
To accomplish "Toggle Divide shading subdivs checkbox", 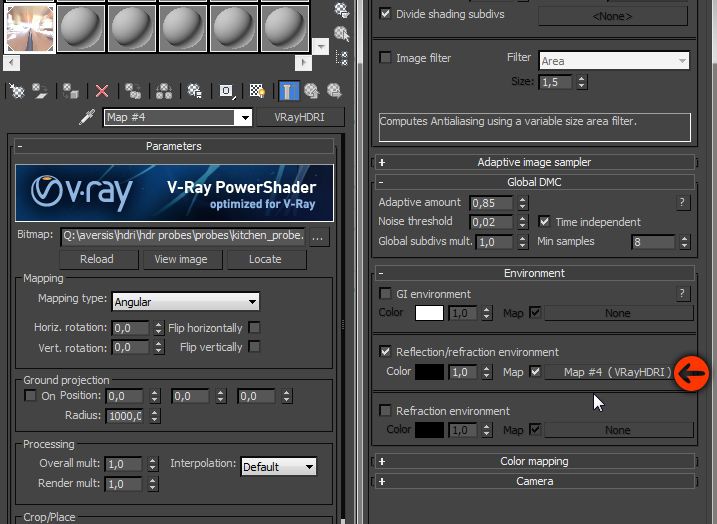I will pos(385,13).
